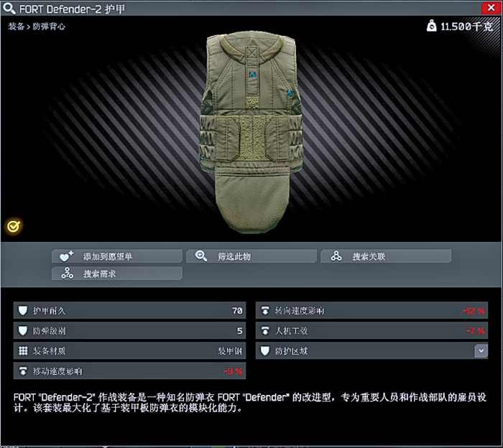Viewport: 503px width, 448px height.
Task: Click the FORT Defender-2 armor vest preview
Action: 251,131
